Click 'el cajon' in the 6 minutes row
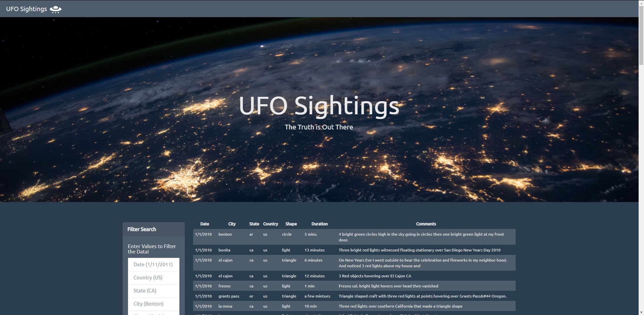The height and width of the screenshot is (315, 644). [225, 260]
